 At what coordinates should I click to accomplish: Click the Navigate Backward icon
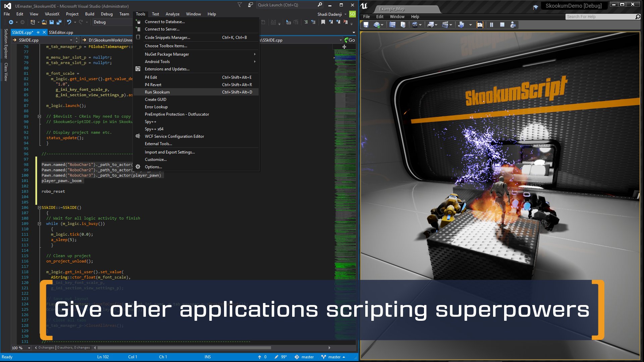[11, 22]
